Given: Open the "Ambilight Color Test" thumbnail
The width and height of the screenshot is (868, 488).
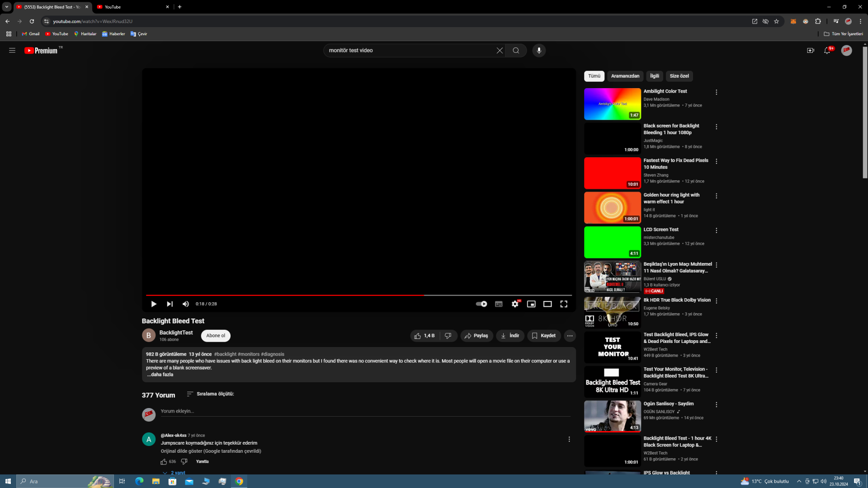Looking at the screenshot, I should (612, 104).
